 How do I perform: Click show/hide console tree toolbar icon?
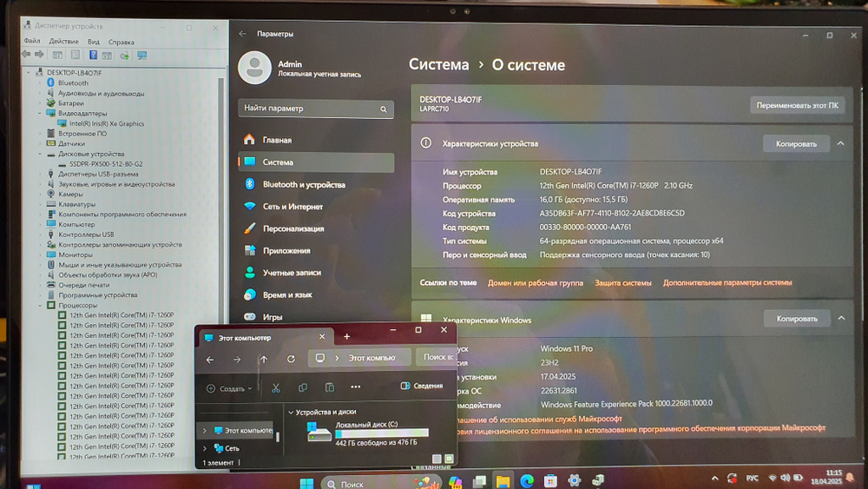tap(57, 55)
